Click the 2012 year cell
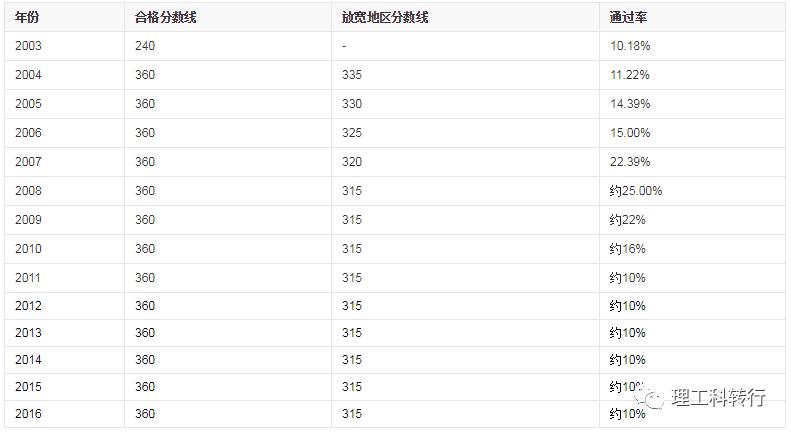The width and height of the screenshot is (791, 432). (x=28, y=306)
